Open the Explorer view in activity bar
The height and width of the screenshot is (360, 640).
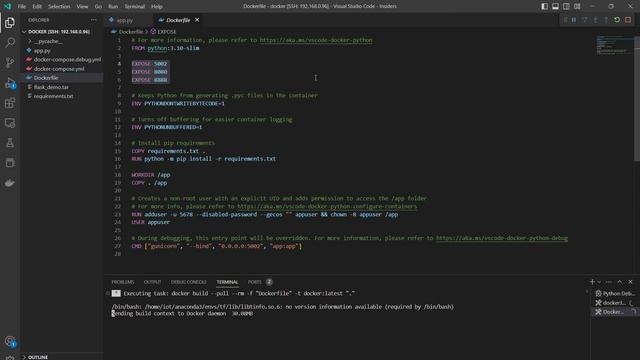10,22
